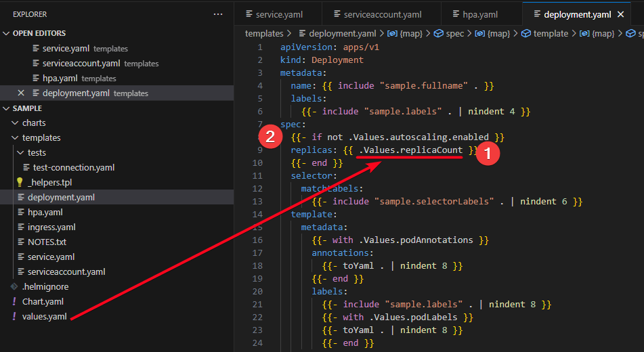Open the NOTES.txt file
Screen dimensions: 644x352
tap(47, 242)
